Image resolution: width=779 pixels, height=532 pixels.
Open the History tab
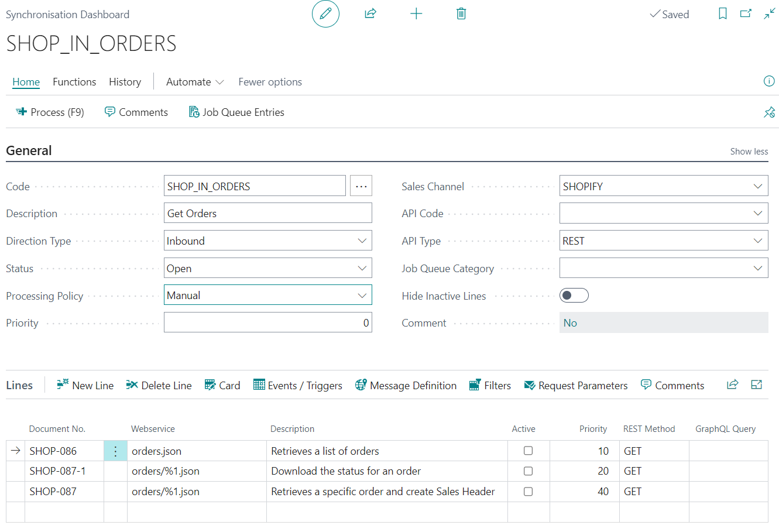pyautogui.click(x=125, y=81)
